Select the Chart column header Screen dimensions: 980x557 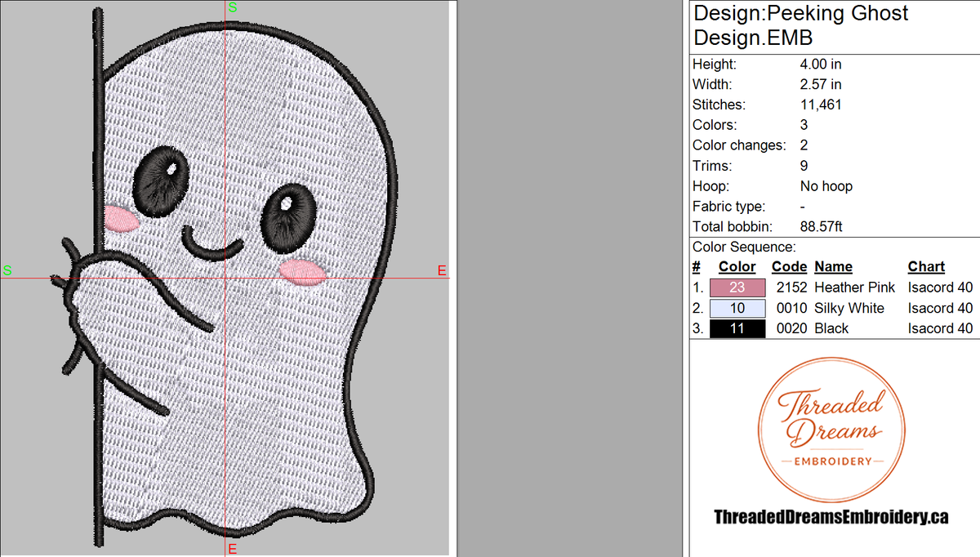click(x=926, y=267)
